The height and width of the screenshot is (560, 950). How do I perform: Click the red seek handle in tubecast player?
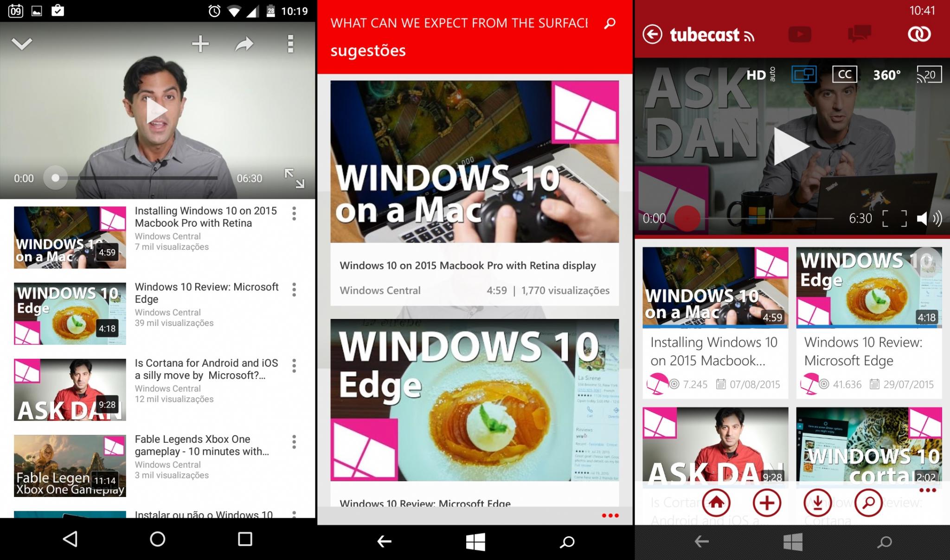687,218
